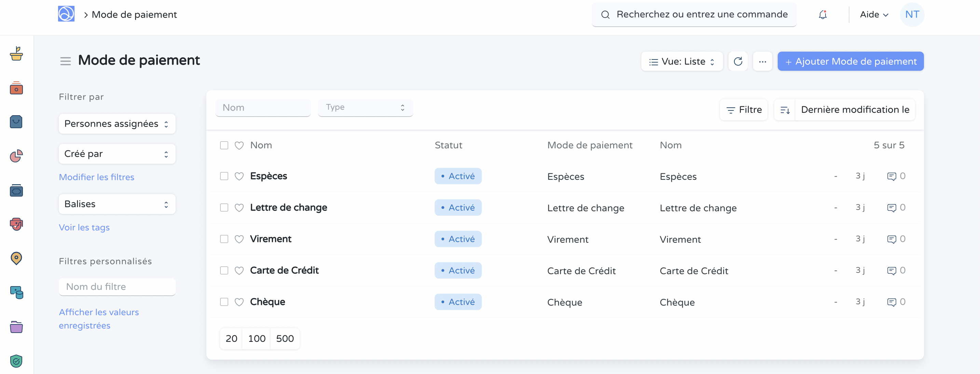
Task: Click the notification bell icon
Action: coord(822,14)
